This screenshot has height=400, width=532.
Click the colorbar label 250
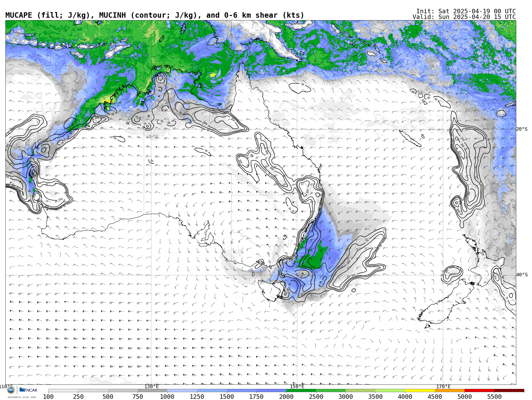(78, 397)
